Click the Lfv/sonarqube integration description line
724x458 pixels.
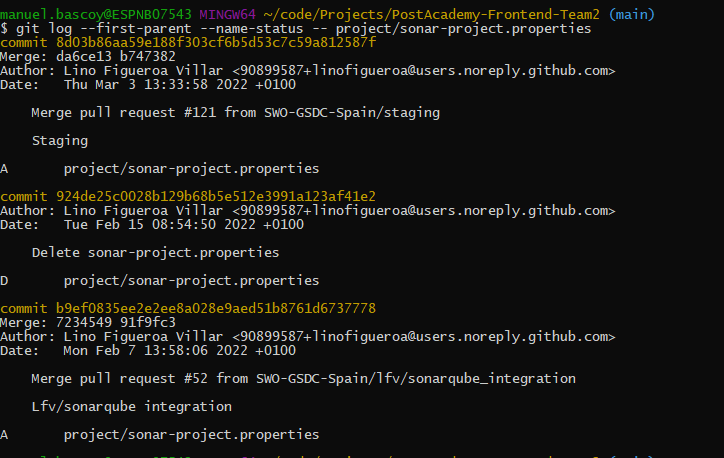(x=131, y=407)
